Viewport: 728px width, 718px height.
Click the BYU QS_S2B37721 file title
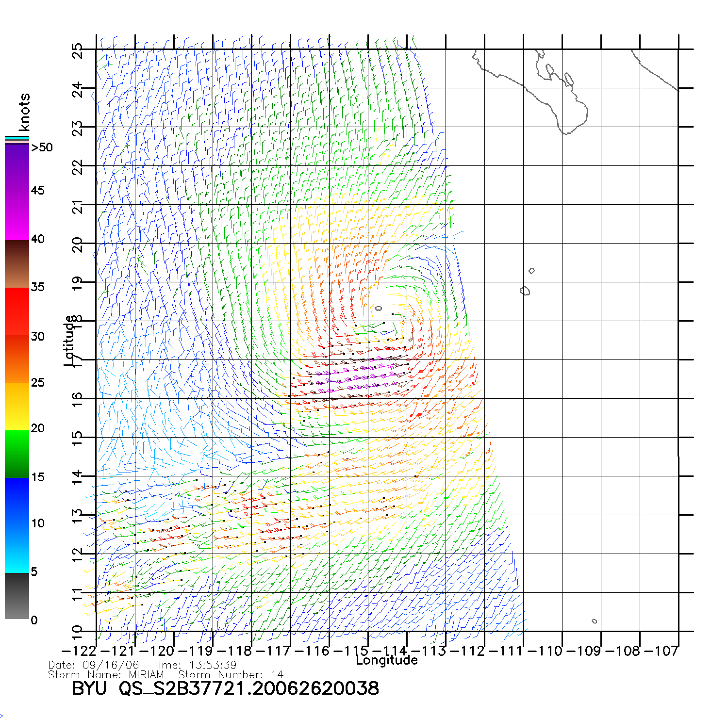pos(225,688)
